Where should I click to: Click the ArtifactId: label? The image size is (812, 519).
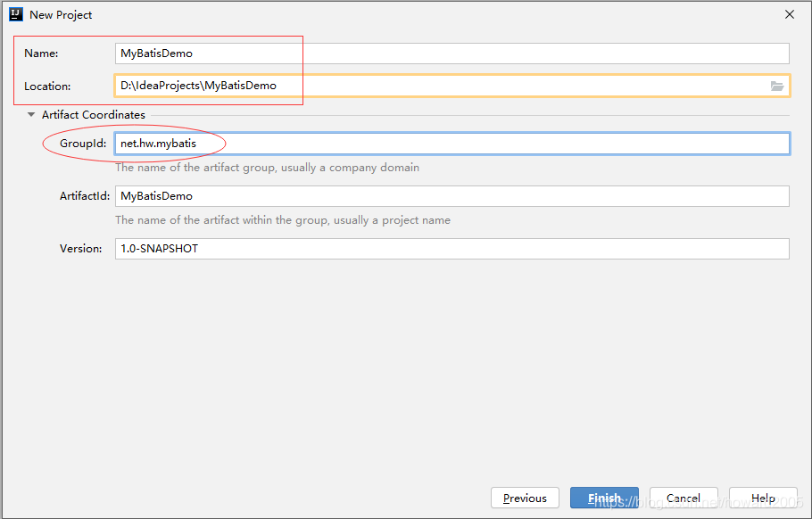pyautogui.click(x=85, y=196)
